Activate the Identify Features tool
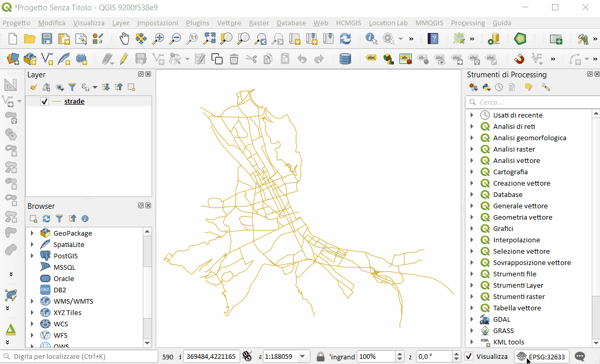600x364 pixels. click(371, 39)
